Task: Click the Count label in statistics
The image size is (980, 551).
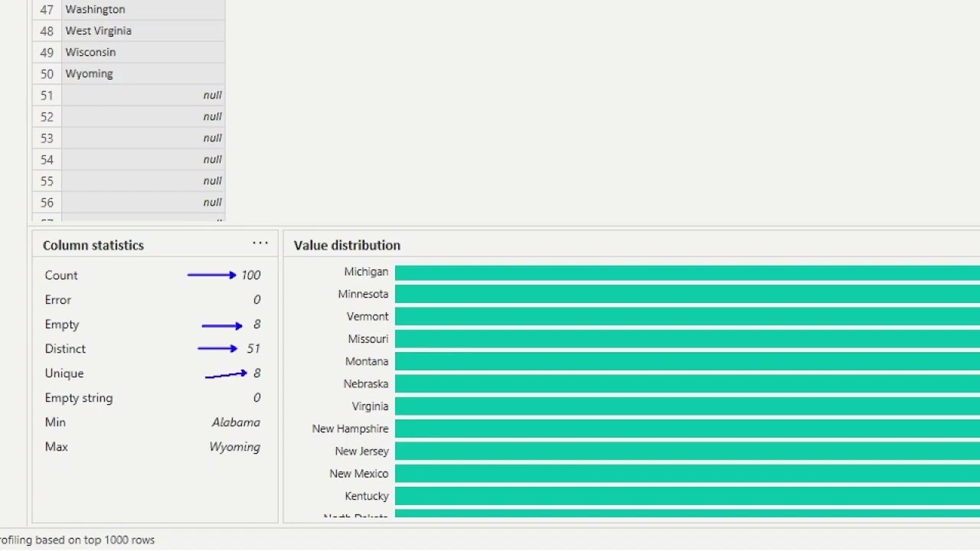Action: click(x=61, y=275)
